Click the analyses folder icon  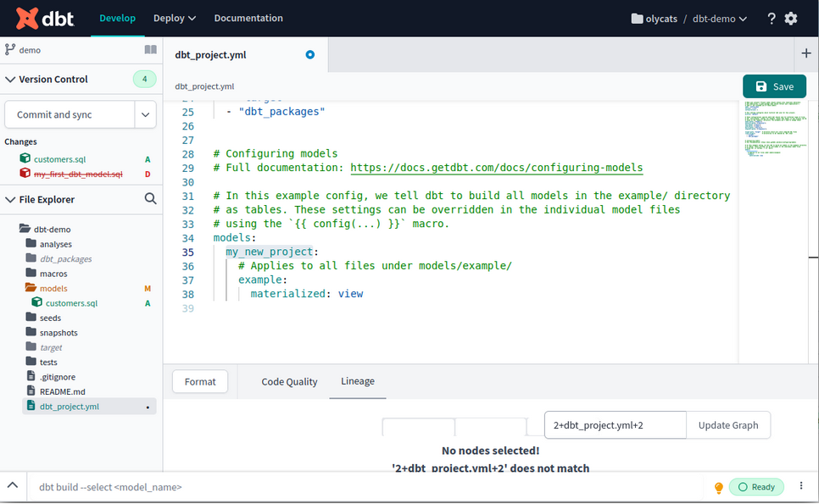tap(31, 243)
